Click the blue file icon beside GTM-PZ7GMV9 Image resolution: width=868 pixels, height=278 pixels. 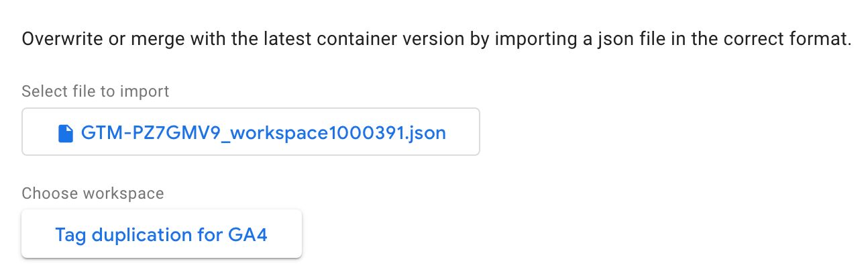coord(65,133)
